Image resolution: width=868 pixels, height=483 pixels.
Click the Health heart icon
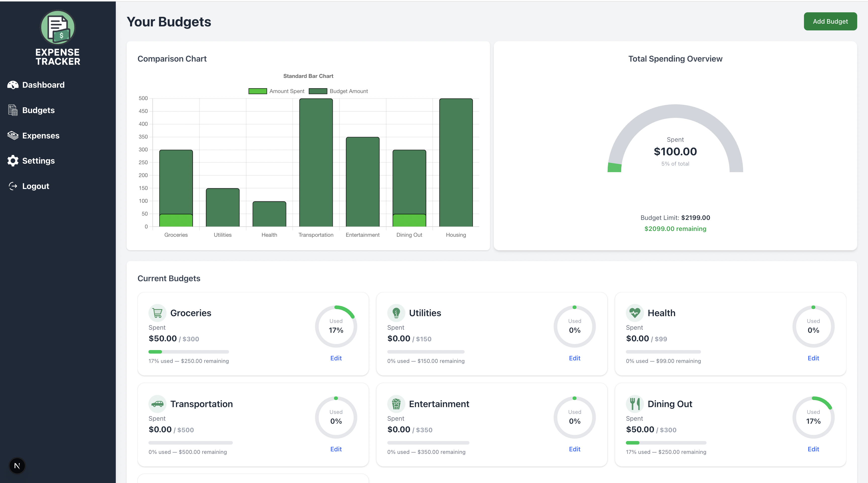[634, 313]
